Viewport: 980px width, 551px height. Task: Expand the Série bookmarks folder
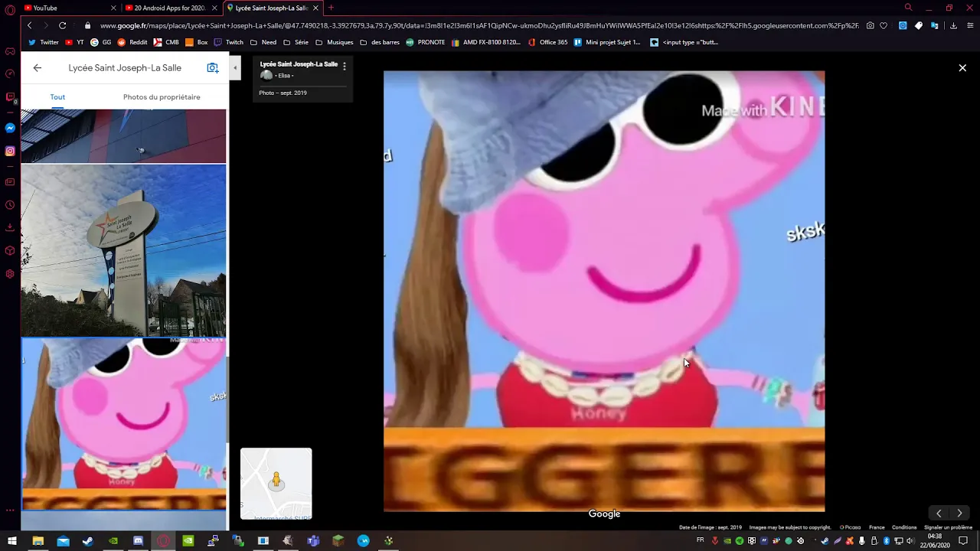[296, 42]
